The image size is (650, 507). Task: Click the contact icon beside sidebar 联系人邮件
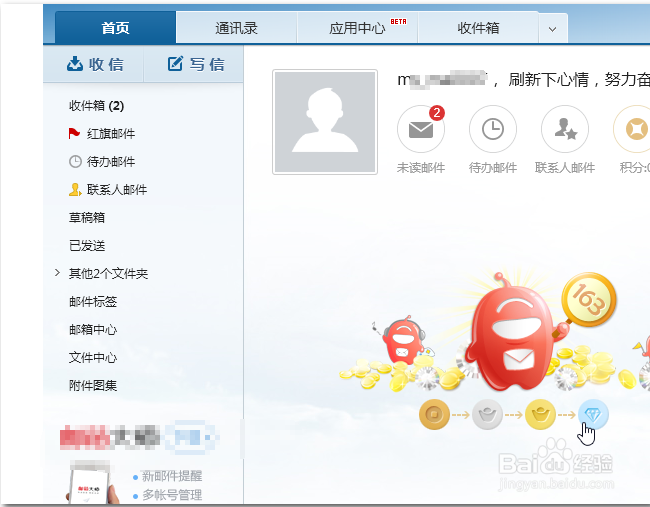pos(75,189)
